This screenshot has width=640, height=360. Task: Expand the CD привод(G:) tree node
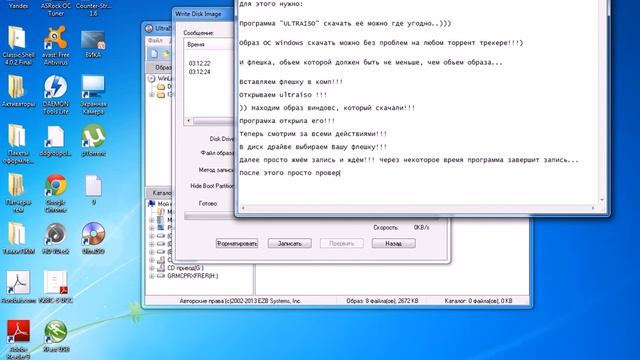151,268
